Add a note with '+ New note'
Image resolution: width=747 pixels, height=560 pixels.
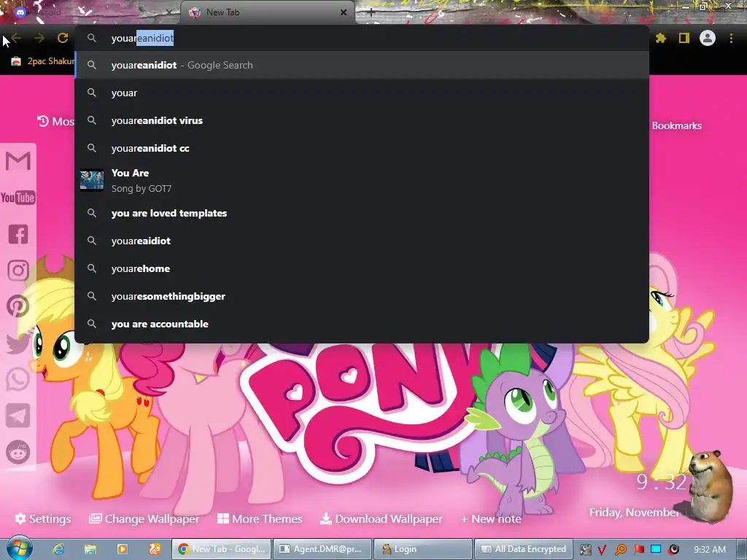click(x=491, y=518)
